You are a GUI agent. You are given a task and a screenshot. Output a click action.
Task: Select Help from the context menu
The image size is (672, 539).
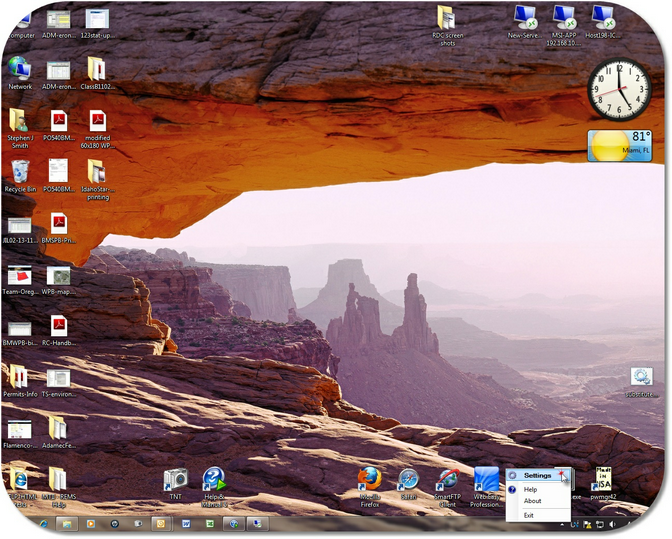(x=531, y=489)
